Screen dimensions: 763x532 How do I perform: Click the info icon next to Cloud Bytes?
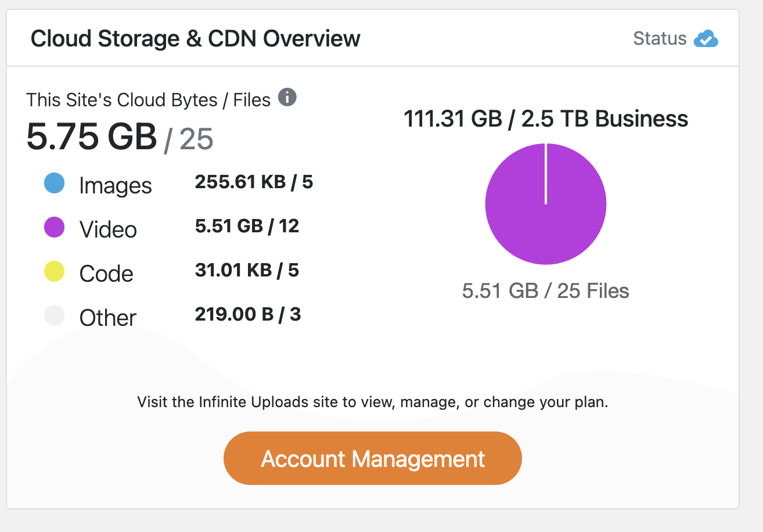[x=287, y=98]
